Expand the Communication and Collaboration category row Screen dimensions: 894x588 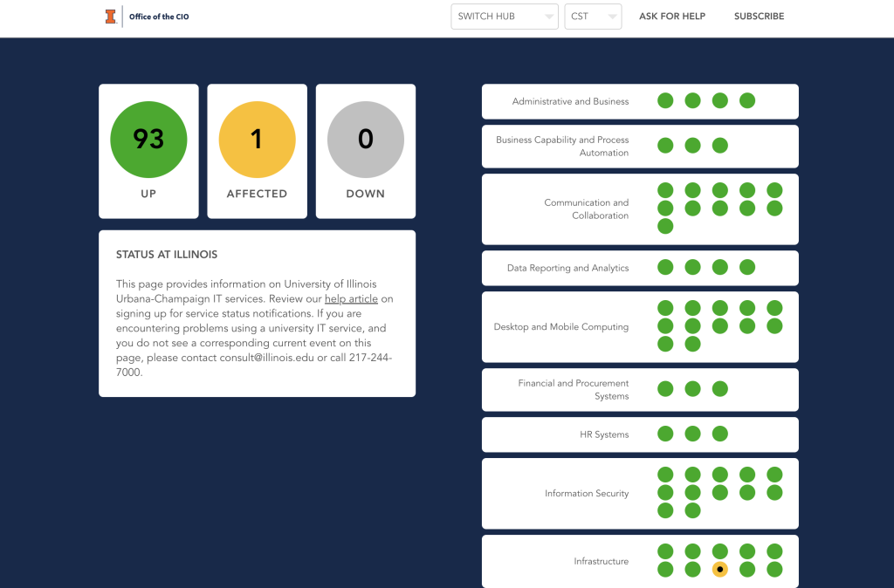pos(586,209)
